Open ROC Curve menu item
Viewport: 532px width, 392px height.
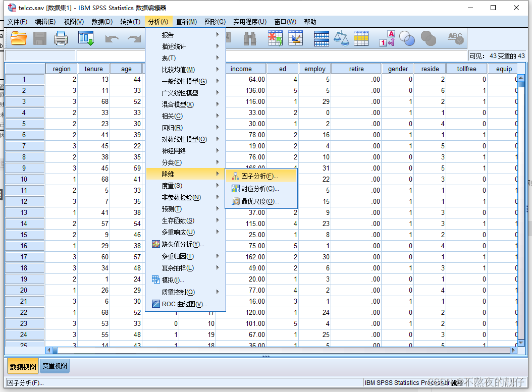(x=185, y=304)
